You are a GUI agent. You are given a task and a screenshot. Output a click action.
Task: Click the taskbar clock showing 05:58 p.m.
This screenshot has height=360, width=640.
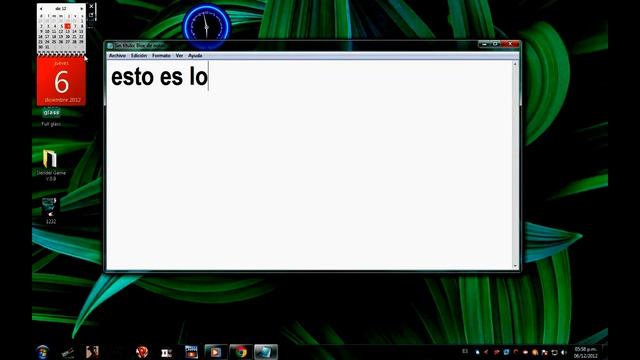tap(585, 352)
